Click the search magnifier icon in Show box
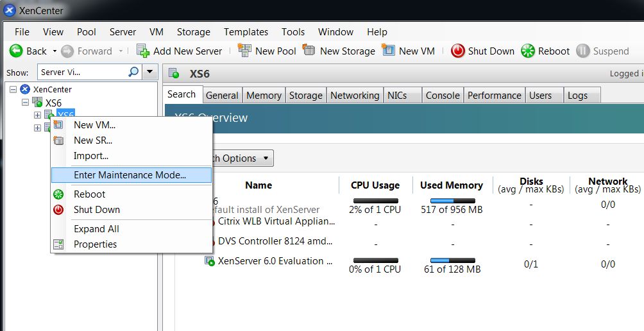The image size is (644, 331). [x=133, y=72]
